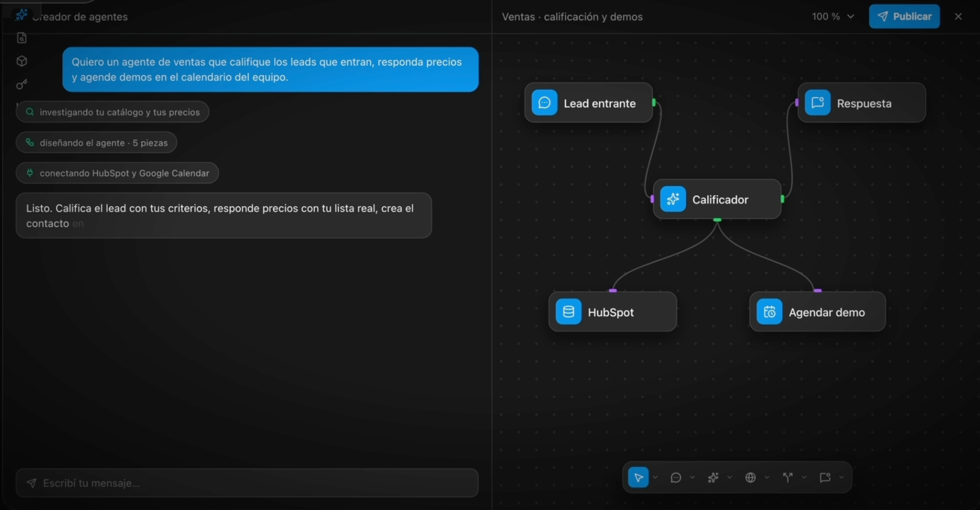Click the Listo. Califica el lead reply bubble
The image size is (980, 510).
224,215
